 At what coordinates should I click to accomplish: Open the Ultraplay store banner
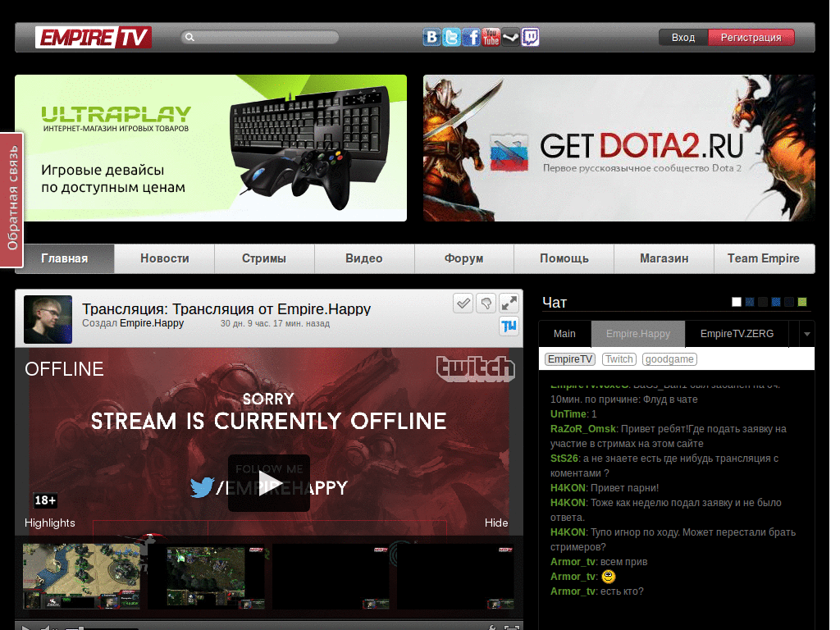click(x=211, y=148)
